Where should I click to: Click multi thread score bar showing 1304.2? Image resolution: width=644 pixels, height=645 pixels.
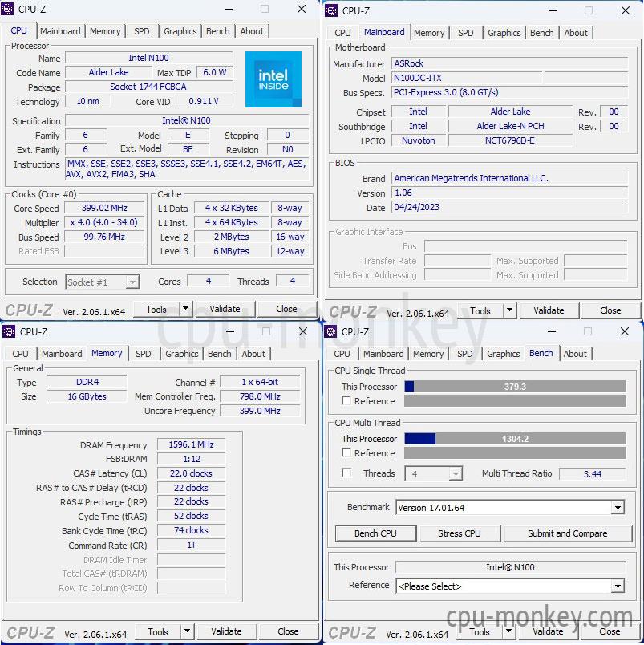pyautogui.click(x=516, y=439)
